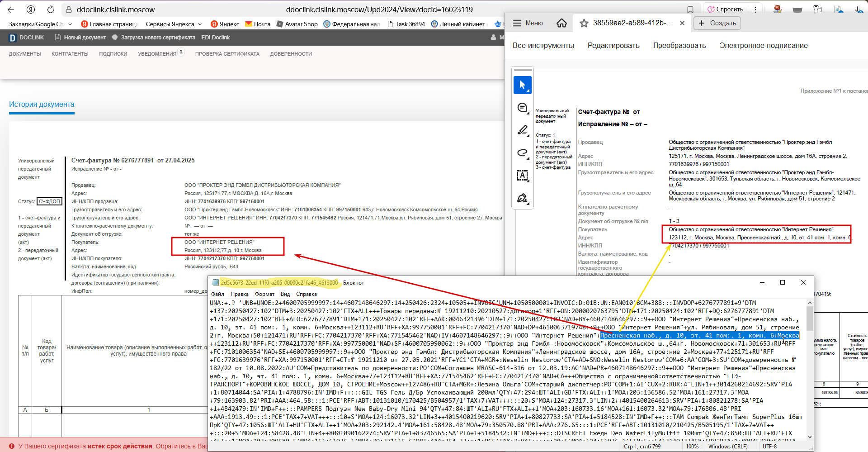Choose the highlighter pen tool in Acrobat
The image size is (868, 452).
click(x=523, y=130)
